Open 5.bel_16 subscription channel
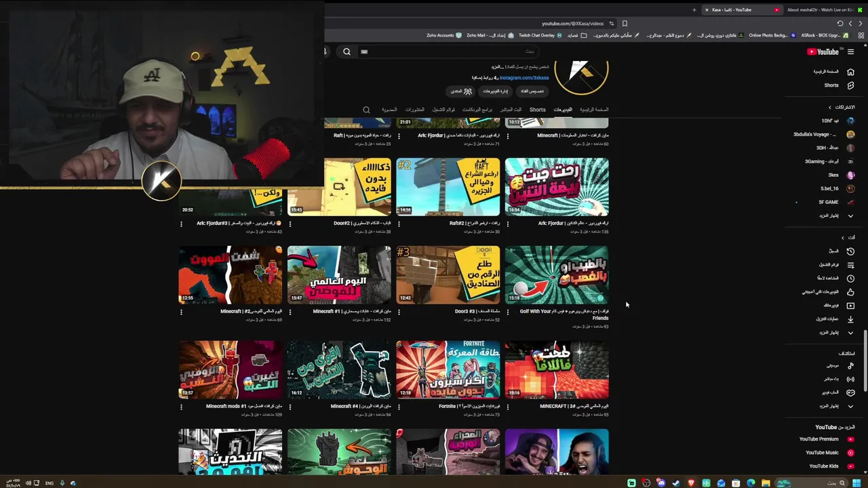The image size is (868, 488). pyautogui.click(x=837, y=188)
